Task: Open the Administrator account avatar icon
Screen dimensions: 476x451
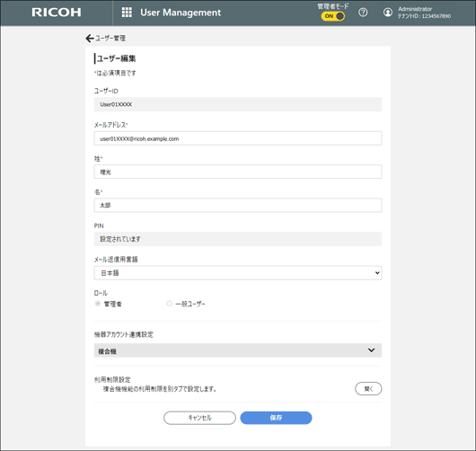Action: 388,13
